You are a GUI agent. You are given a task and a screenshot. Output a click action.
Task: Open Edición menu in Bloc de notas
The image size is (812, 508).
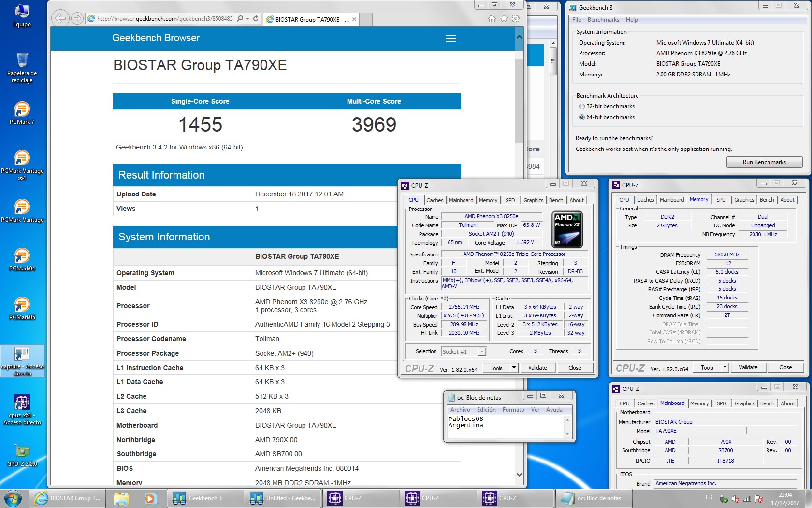(x=486, y=410)
